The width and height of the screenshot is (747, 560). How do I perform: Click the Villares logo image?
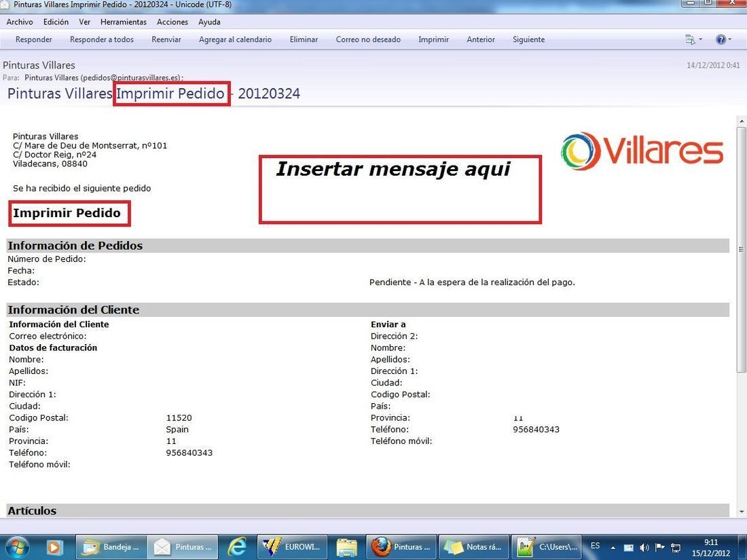[642, 151]
